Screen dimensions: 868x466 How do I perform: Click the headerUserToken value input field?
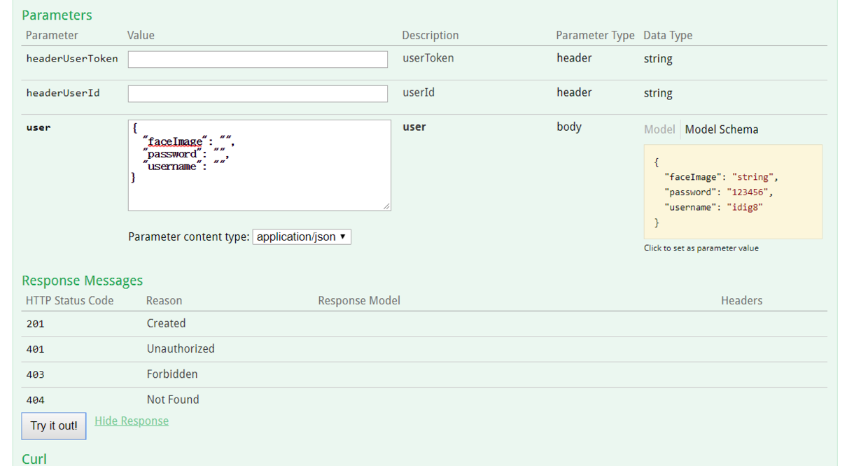click(x=258, y=59)
